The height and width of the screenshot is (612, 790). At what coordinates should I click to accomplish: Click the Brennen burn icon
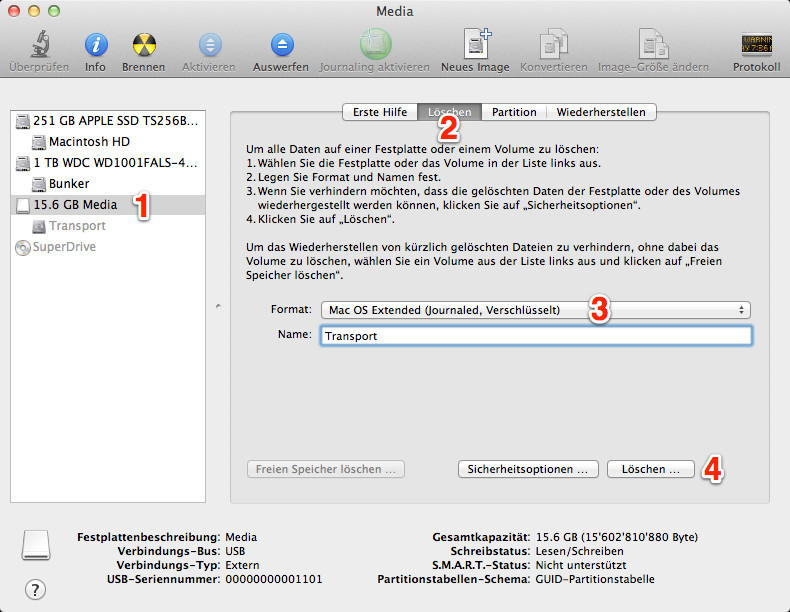pos(144,44)
